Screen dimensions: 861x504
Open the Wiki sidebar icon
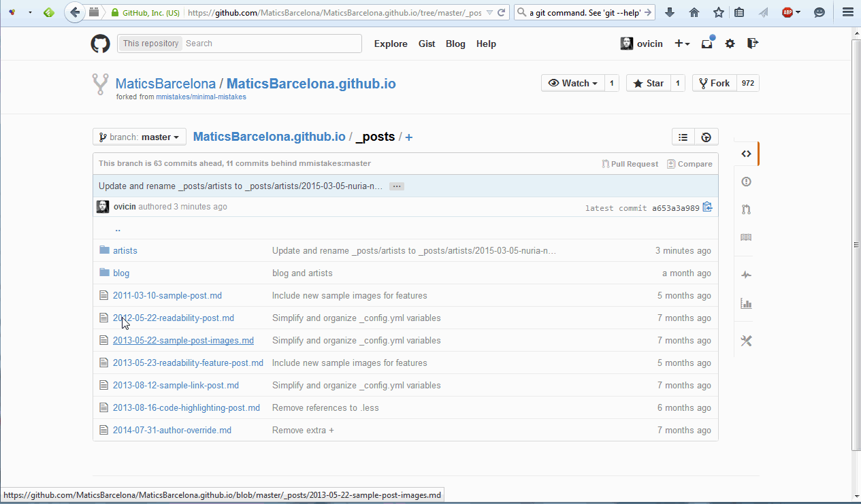[x=746, y=237]
